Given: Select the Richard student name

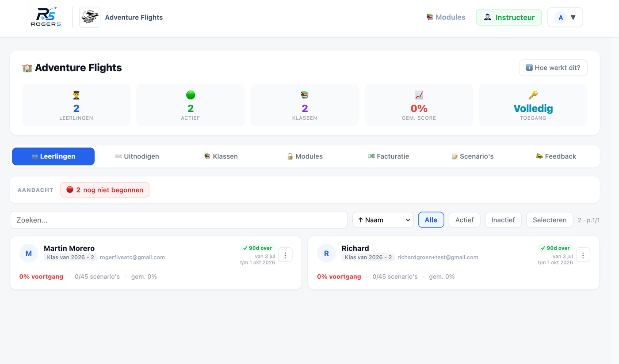Looking at the screenshot, I should [355, 248].
